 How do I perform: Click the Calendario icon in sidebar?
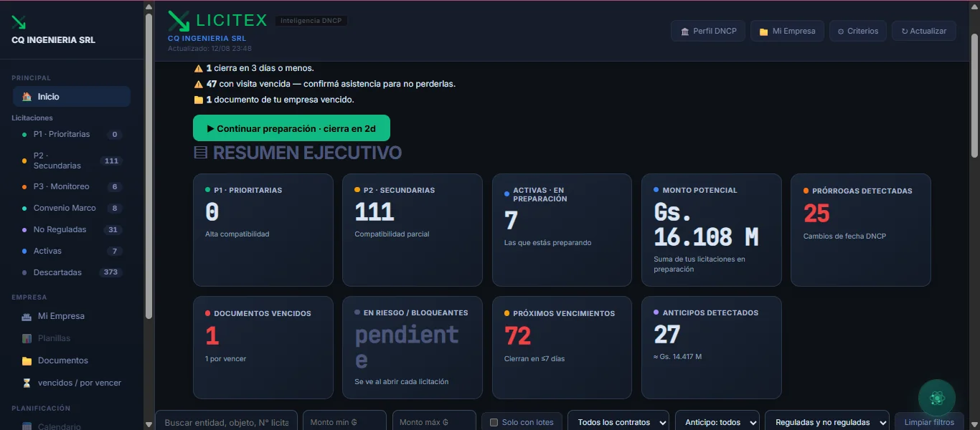[27, 426]
